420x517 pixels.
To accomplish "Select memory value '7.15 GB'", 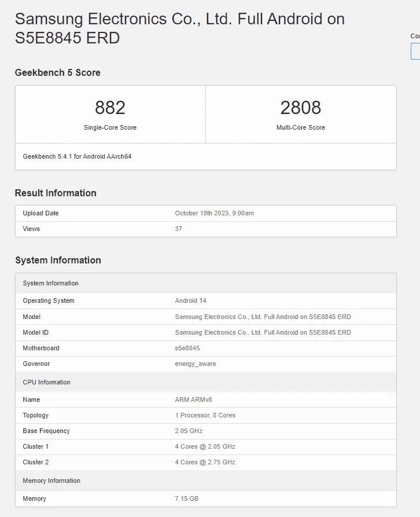I will [186, 499].
